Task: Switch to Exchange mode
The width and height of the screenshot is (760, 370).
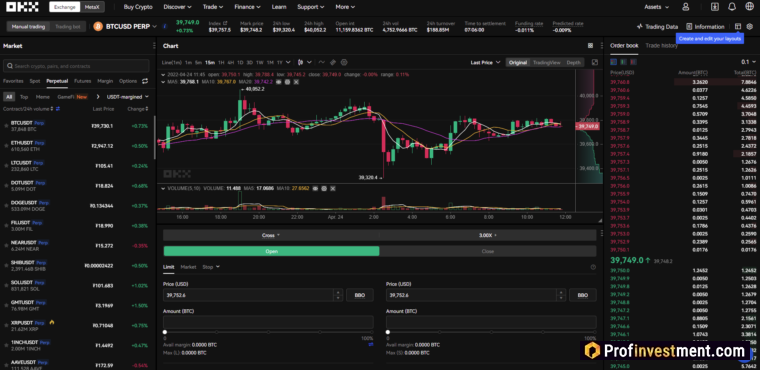Action: tap(64, 7)
